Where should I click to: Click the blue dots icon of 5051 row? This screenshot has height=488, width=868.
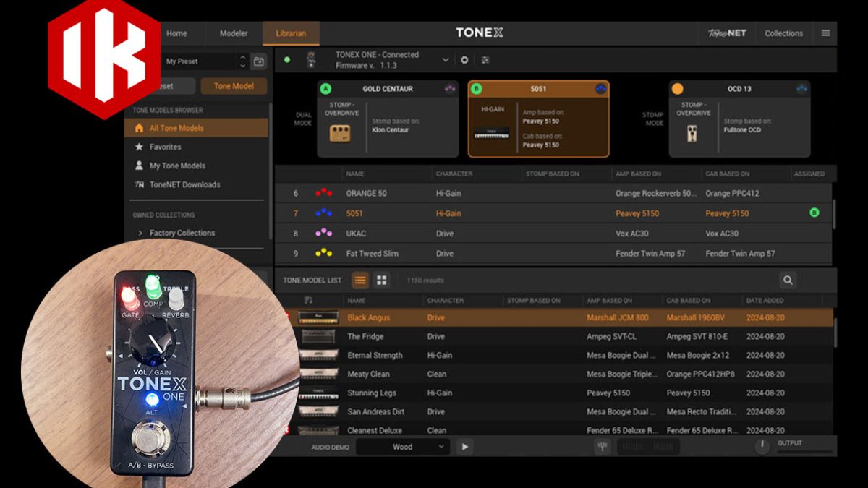click(x=323, y=213)
